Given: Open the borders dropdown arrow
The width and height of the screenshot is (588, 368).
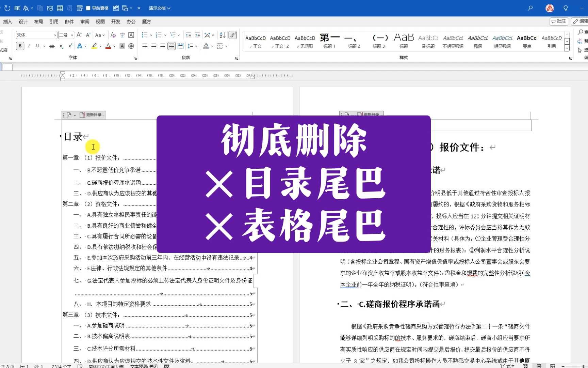Looking at the screenshot, I should pyautogui.click(x=226, y=46).
